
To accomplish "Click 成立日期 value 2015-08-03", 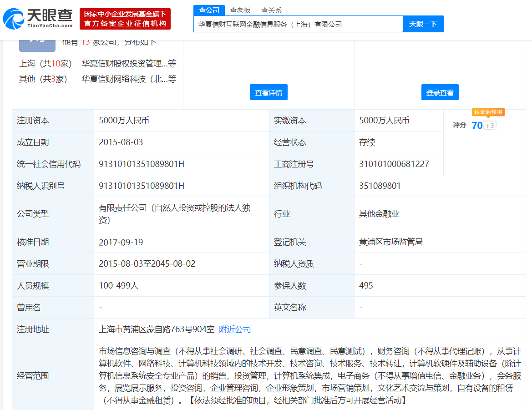I will (x=121, y=142).
